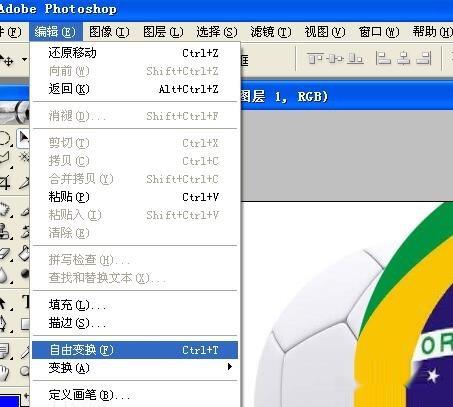Click the blue foreground color swatch
Image resolution: width=453 pixels, height=407 pixels.
[9, 400]
